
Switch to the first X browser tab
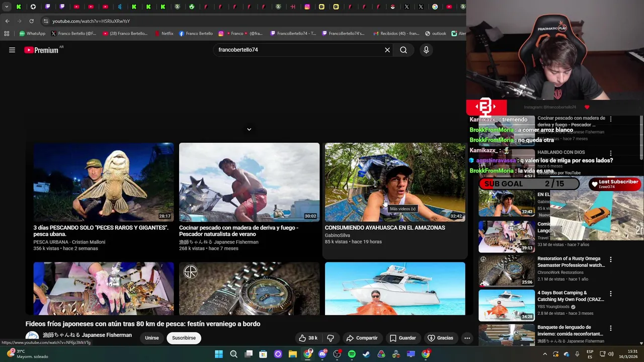tap(407, 7)
